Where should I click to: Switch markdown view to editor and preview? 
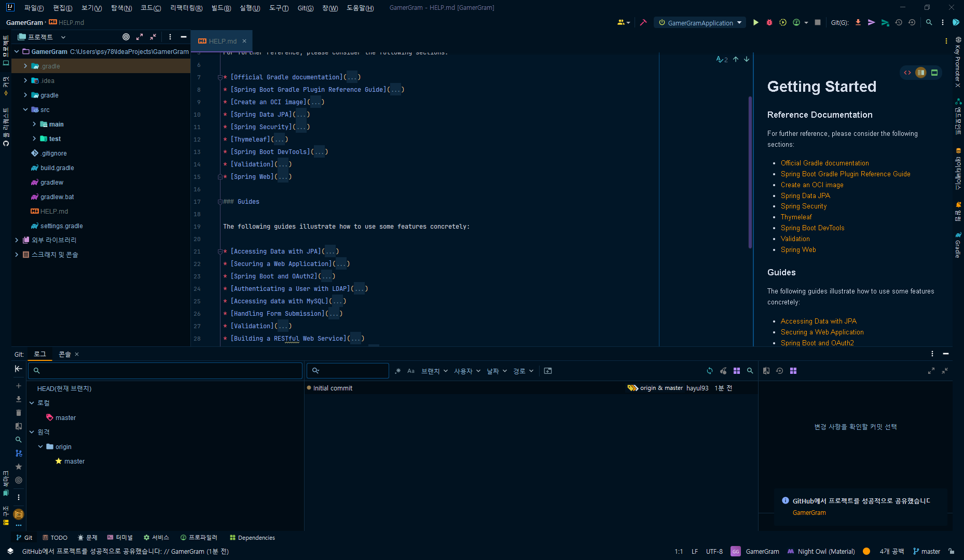click(921, 73)
